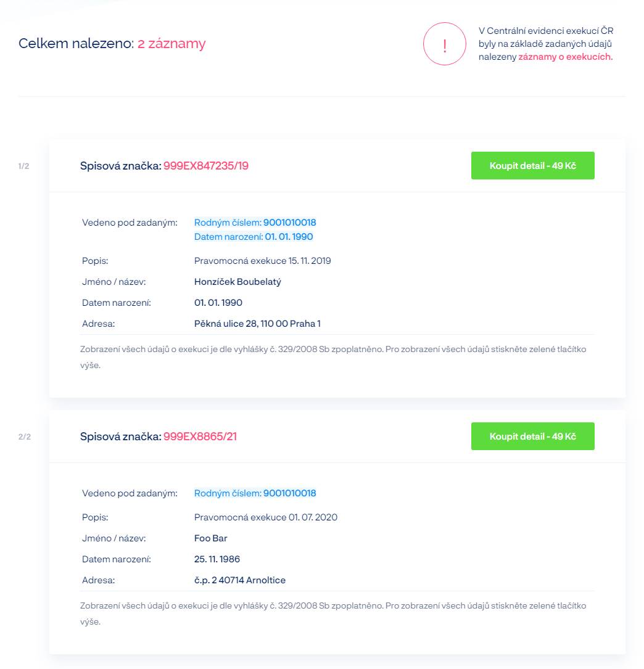
Task: Click the name Honzíček Boubelatý
Action: 237,282
